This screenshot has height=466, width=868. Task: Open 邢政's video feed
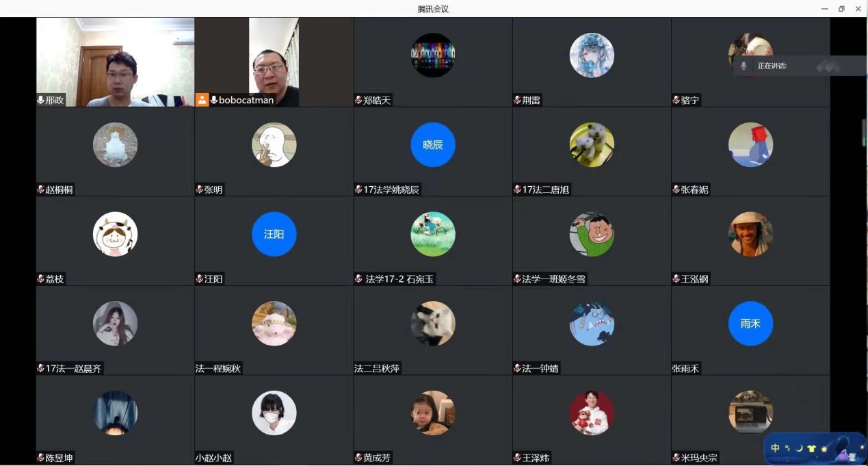[x=115, y=62]
